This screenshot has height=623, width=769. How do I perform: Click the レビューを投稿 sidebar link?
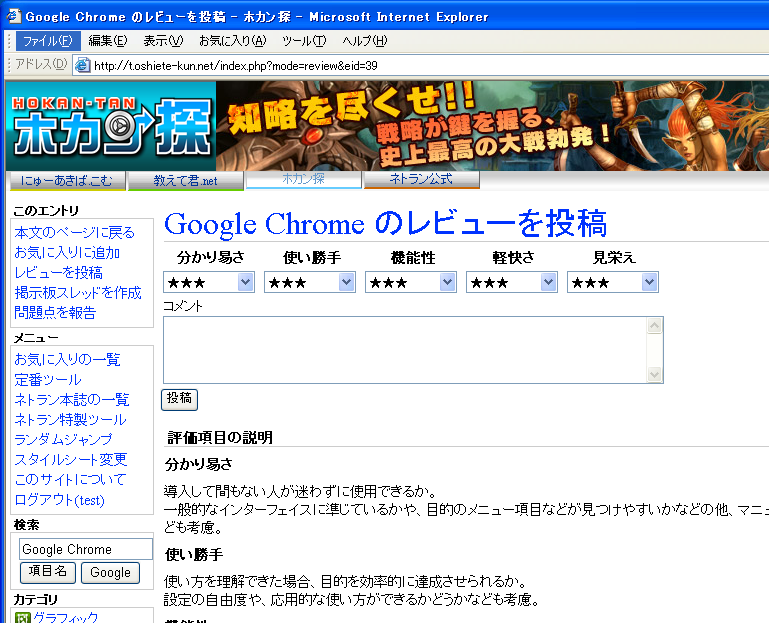point(58,273)
